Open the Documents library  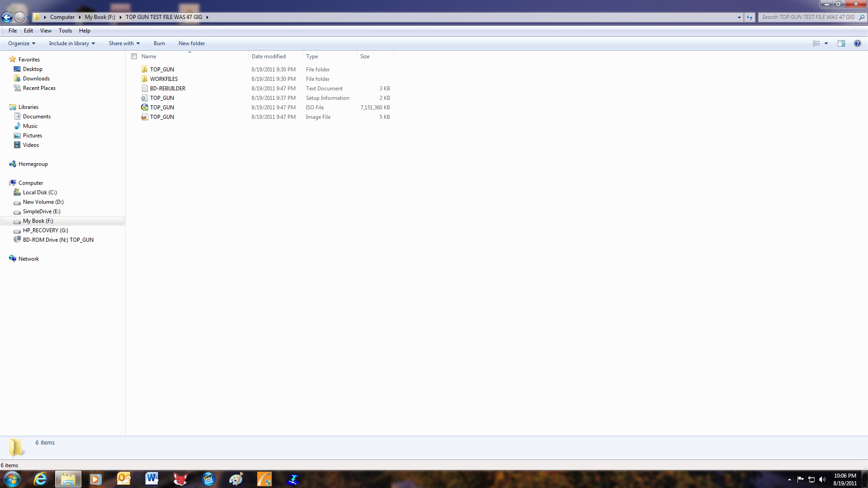37,117
